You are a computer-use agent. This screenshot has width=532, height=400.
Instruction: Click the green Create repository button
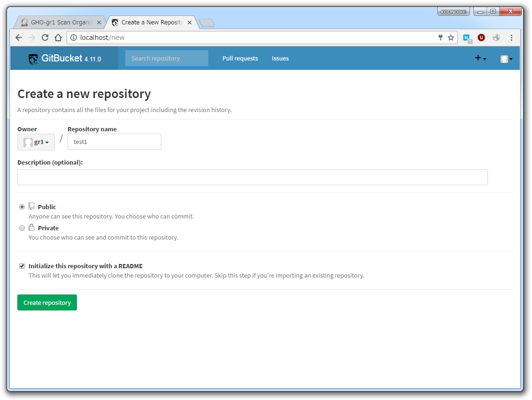click(47, 302)
